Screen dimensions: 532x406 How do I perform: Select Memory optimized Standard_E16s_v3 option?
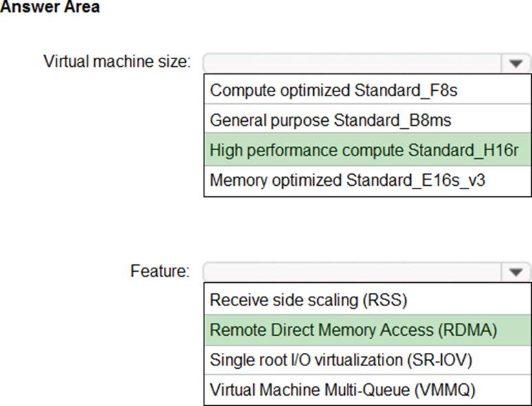pyautogui.click(x=368, y=180)
